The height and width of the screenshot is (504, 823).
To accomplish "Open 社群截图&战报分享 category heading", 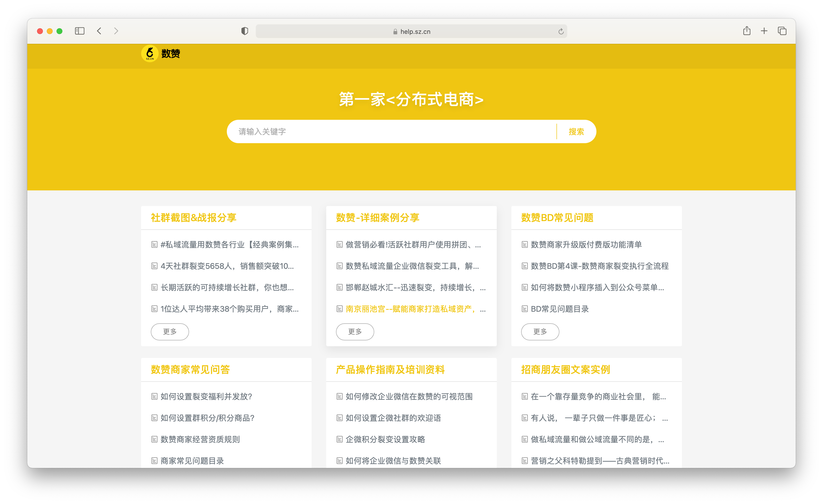I will [x=193, y=218].
